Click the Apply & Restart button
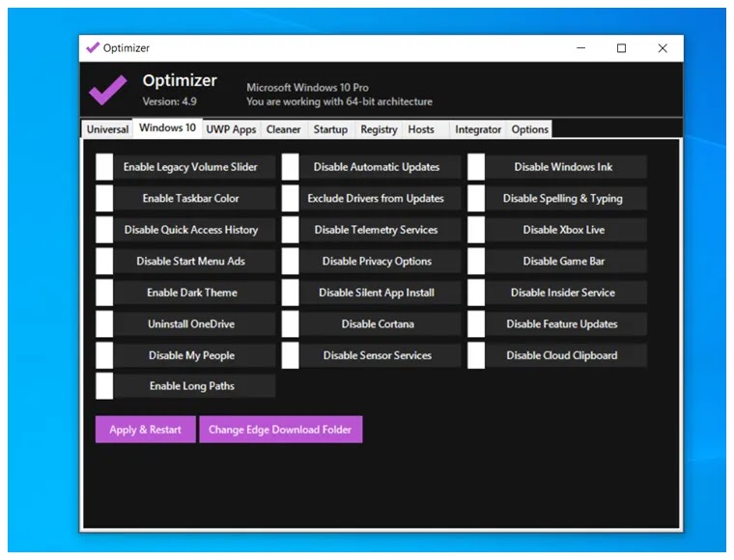Viewport: 734px width, 560px height. point(146,430)
